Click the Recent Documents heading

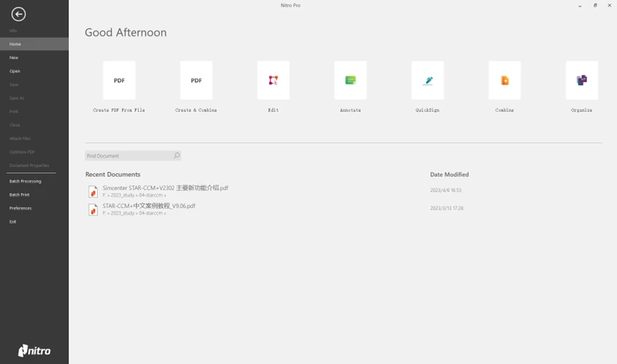coord(113,174)
